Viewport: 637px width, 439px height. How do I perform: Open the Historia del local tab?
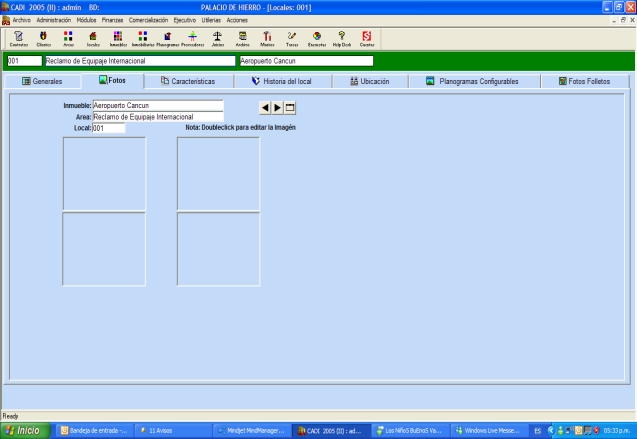pyautogui.click(x=283, y=81)
